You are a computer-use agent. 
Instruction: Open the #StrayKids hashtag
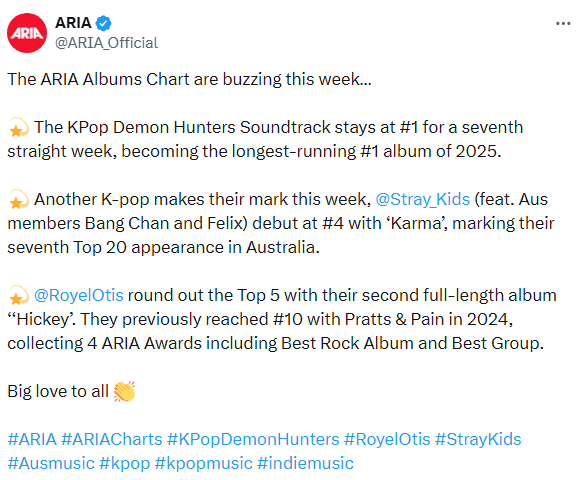(478, 439)
